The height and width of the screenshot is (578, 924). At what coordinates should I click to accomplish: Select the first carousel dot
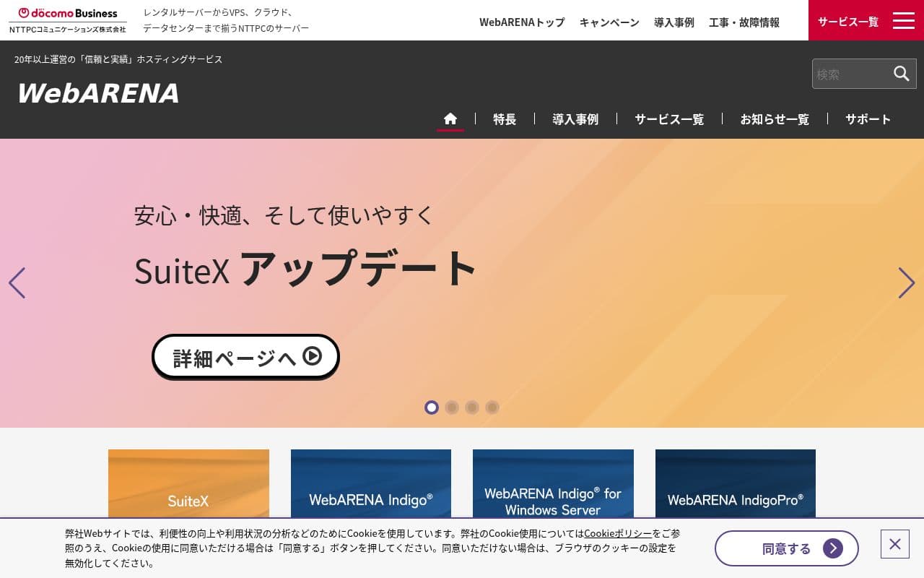click(x=432, y=407)
